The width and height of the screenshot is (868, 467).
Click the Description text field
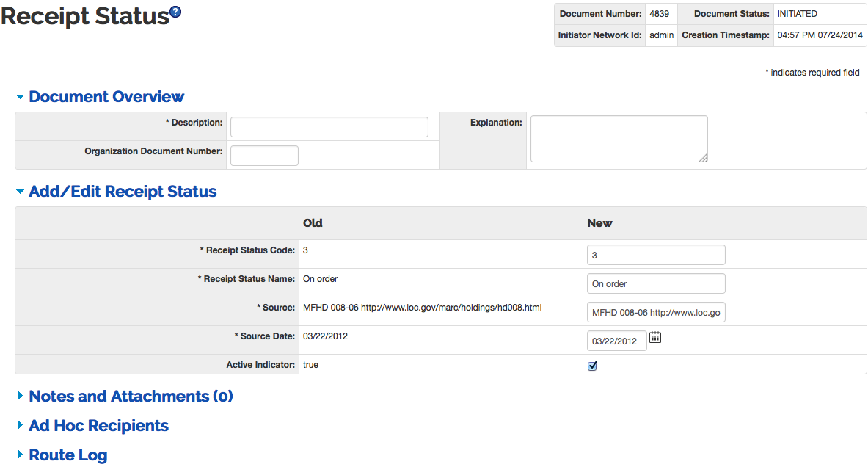coord(329,127)
